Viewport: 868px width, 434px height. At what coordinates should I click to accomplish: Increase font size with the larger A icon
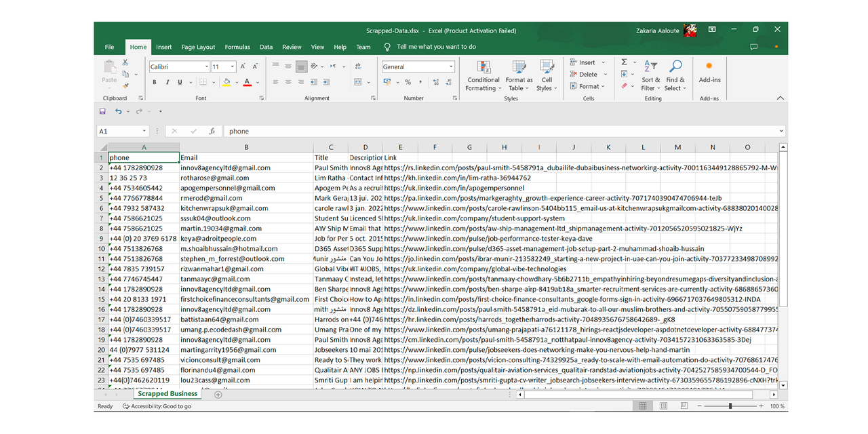(x=244, y=66)
